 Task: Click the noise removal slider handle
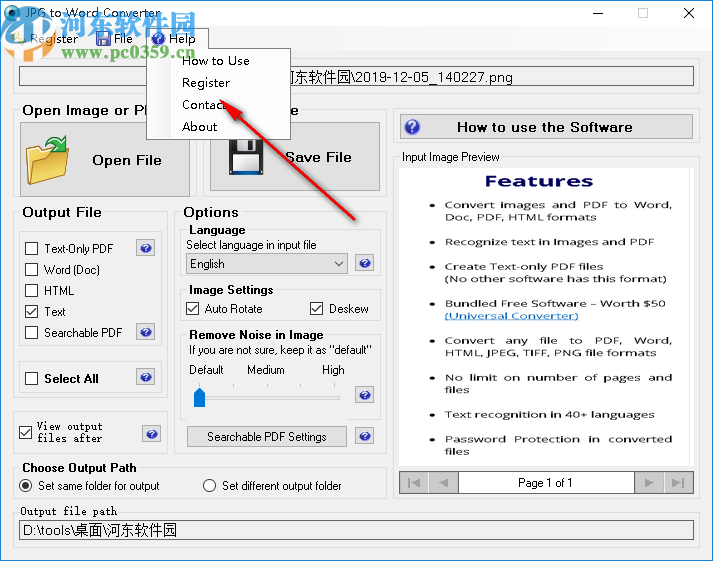pos(199,397)
